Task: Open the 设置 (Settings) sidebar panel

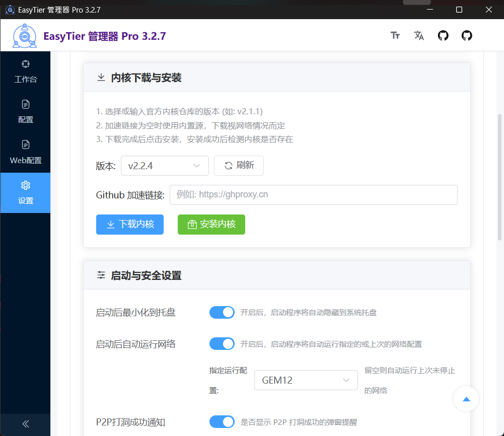Action: pos(25,193)
